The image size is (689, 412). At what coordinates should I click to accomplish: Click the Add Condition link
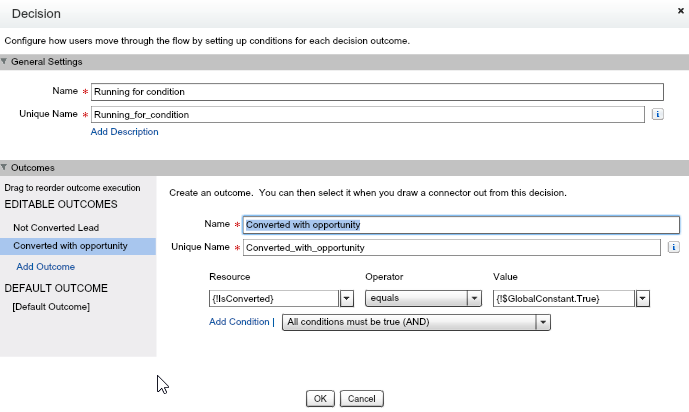click(x=239, y=322)
